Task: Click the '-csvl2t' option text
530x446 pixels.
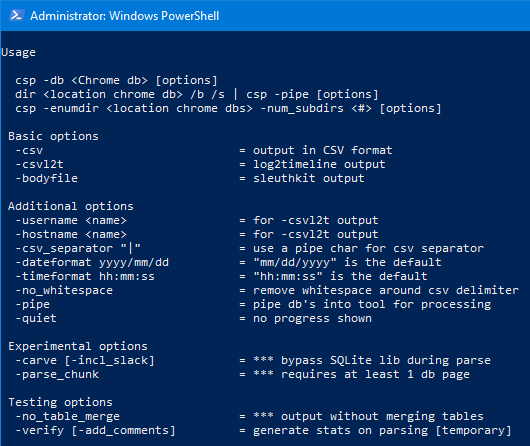Action: point(40,164)
